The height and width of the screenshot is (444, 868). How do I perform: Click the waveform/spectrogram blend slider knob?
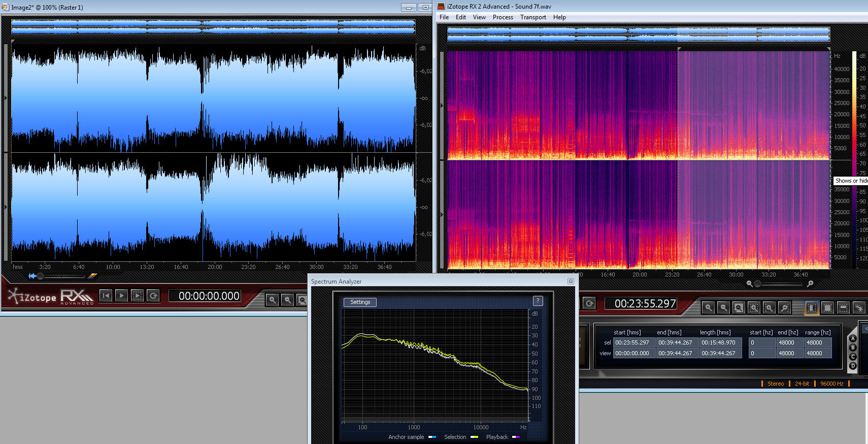click(x=40, y=276)
